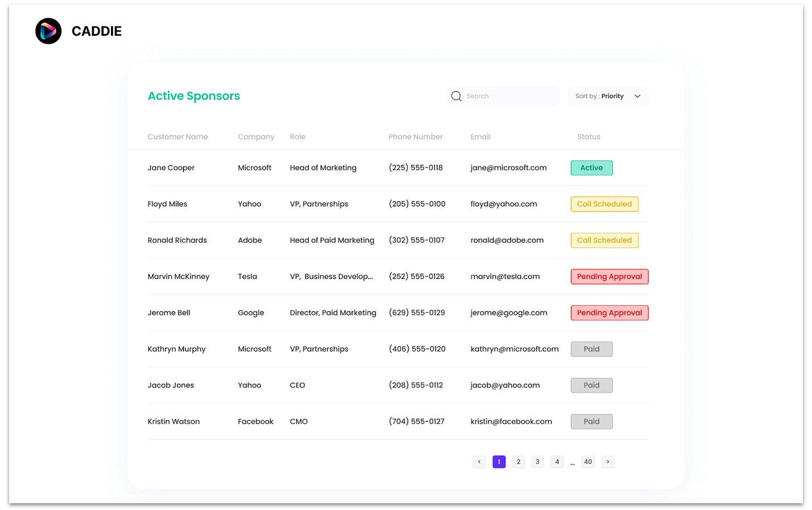Click email ronald@adobe.com
812x510 pixels.
pos(507,240)
